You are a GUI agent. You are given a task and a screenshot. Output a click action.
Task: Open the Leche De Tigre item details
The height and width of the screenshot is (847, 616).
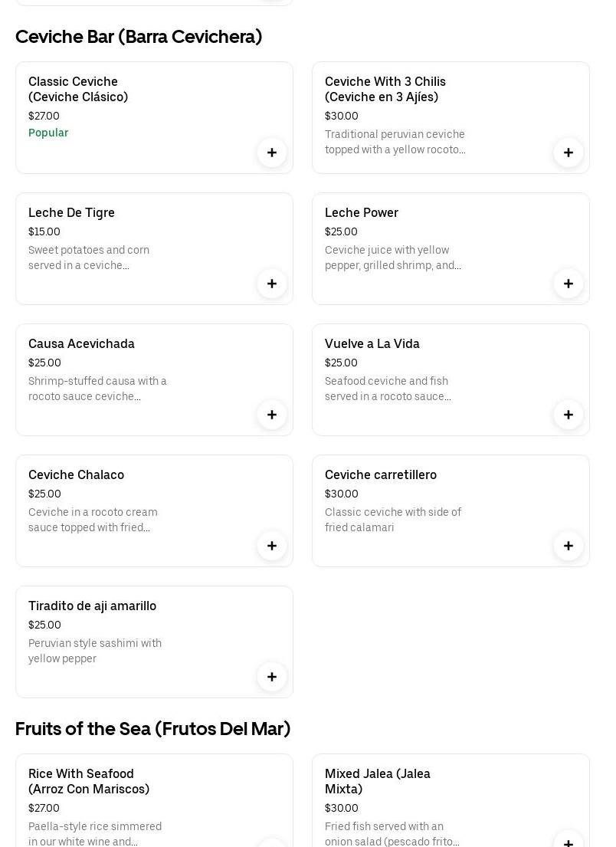pyautogui.click(x=71, y=212)
